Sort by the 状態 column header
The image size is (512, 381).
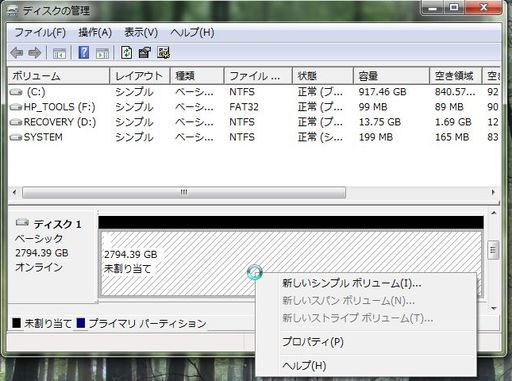click(x=323, y=76)
